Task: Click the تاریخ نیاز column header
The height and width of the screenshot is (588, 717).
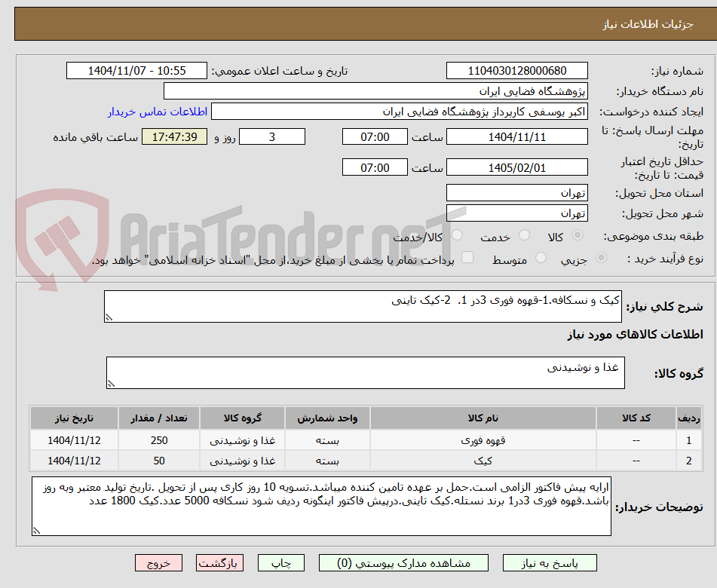Action: click(74, 418)
